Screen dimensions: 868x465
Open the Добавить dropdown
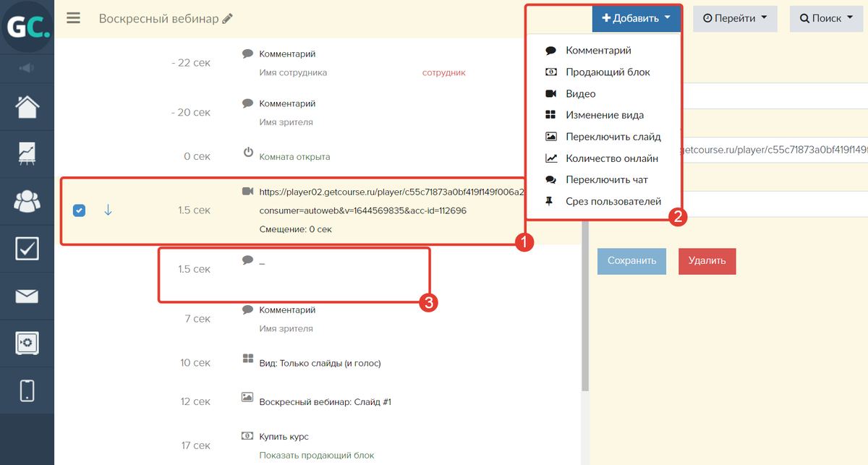pyautogui.click(x=636, y=19)
